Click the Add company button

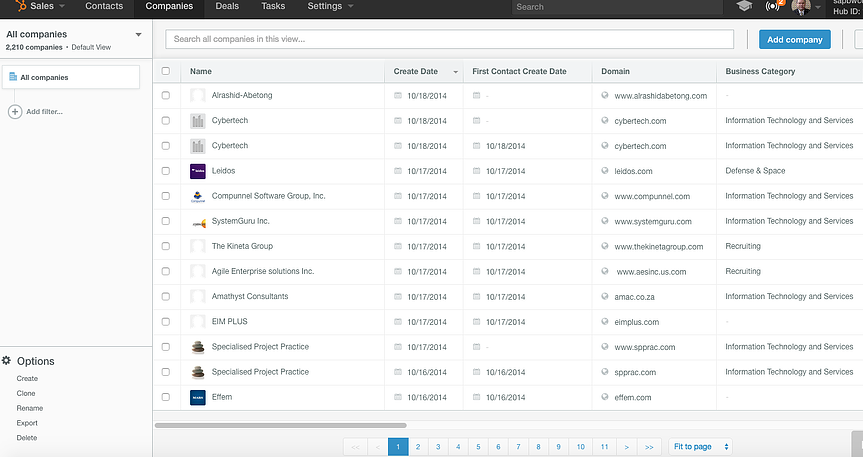click(x=794, y=39)
